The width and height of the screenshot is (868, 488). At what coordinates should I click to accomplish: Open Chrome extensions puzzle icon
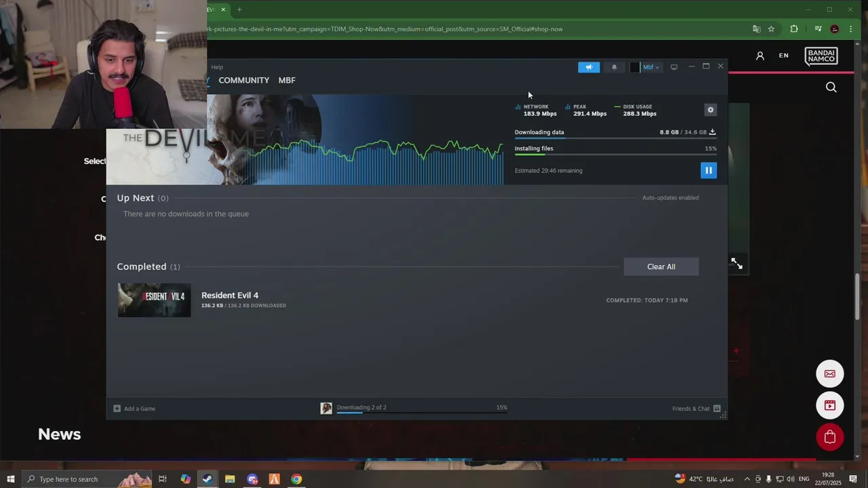pyautogui.click(x=794, y=29)
